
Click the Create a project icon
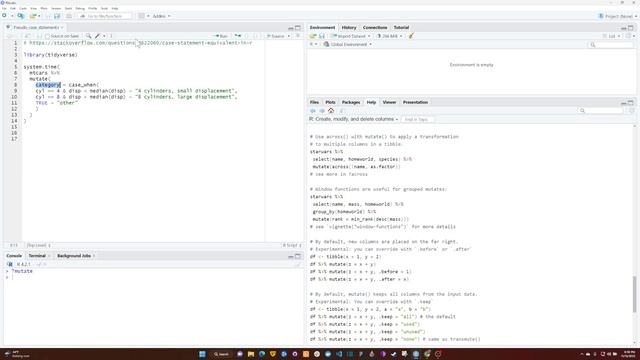click(20, 16)
